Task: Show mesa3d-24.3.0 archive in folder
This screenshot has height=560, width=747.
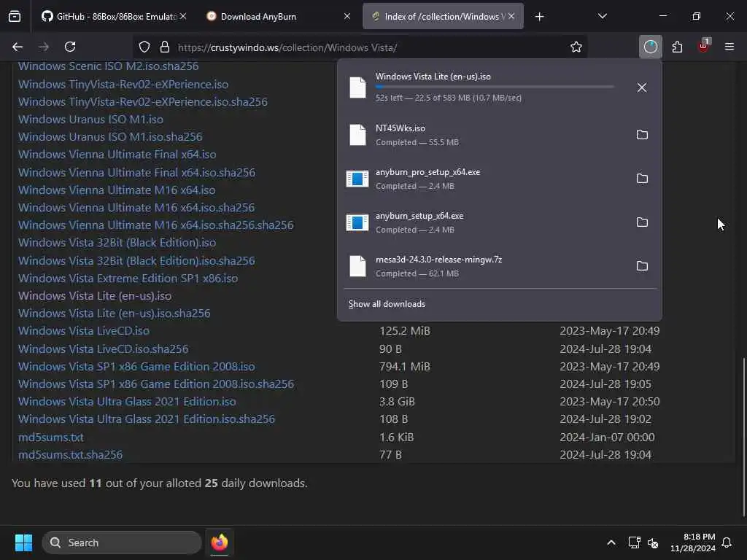Action: (x=642, y=266)
